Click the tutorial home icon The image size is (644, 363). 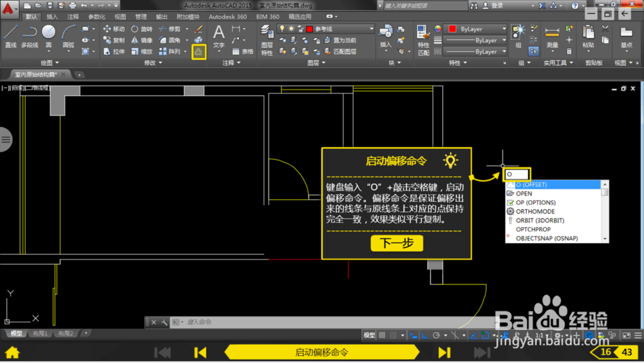click(12, 352)
